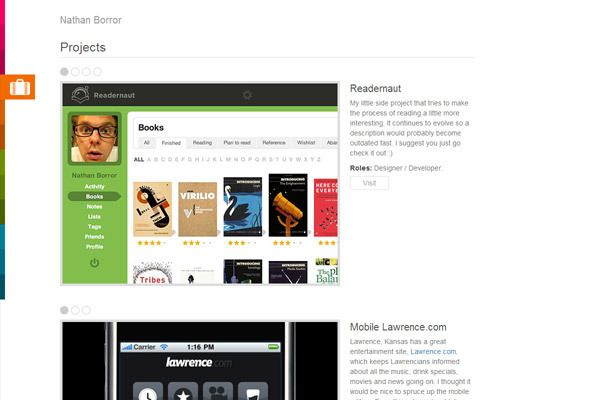This screenshot has height=400, width=600.
Task: Select the first Mobile Lawrence.com slideshow dot
Action: pyautogui.click(x=64, y=310)
